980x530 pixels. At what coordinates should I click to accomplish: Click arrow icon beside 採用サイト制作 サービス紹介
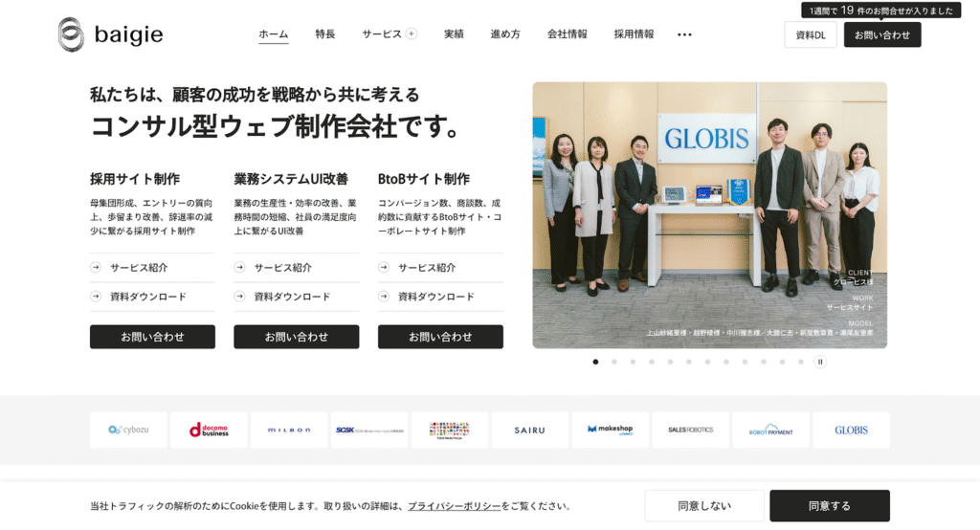pos(96,267)
